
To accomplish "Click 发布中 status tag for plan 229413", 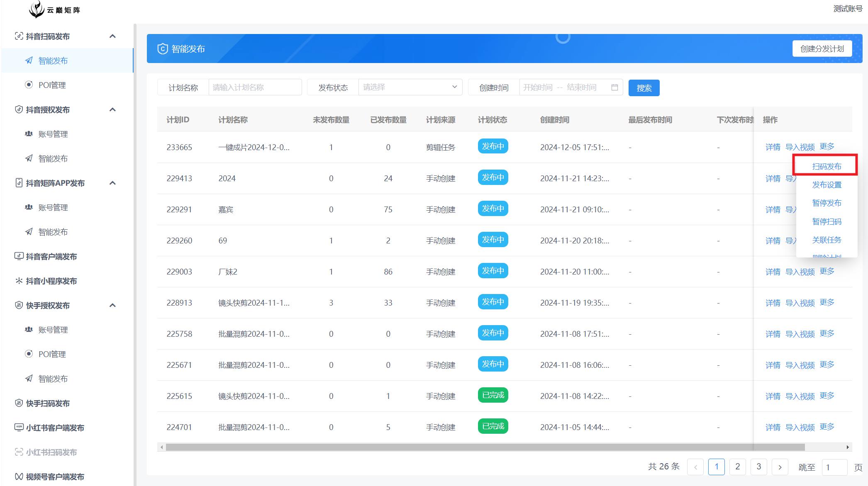I will click(x=493, y=177).
